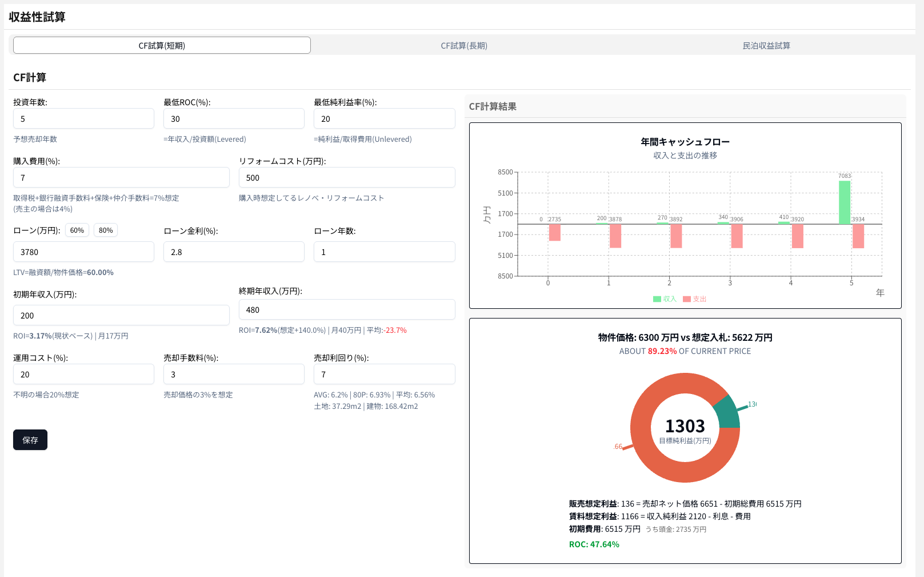The height and width of the screenshot is (577, 924).
Task: Edit the 最低純利益率(%) field
Action: pos(384,119)
